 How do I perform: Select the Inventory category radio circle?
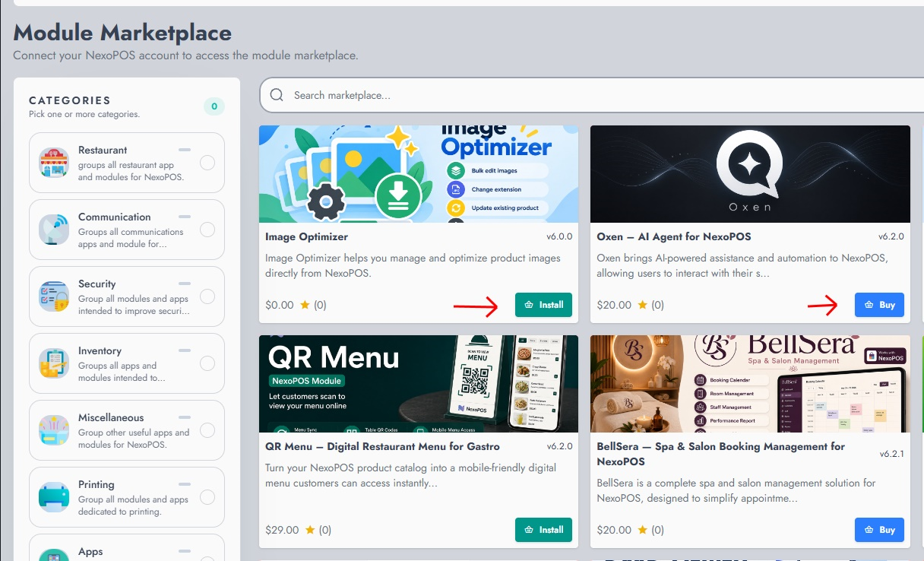tap(207, 363)
